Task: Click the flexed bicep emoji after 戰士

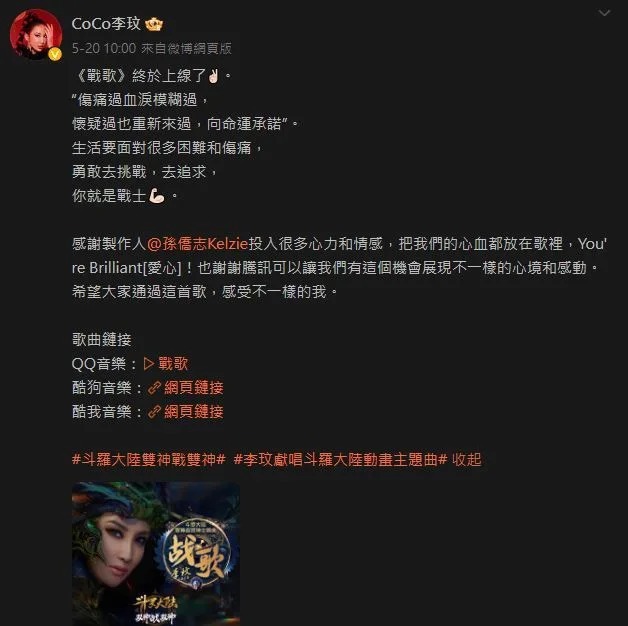Action: (x=156, y=196)
